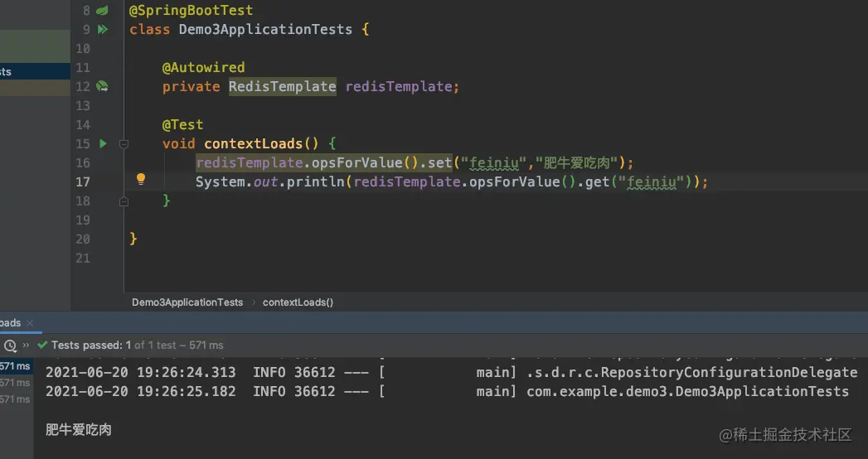Select the highlighted test result row showing 571 ms
The height and width of the screenshot is (459, 868).
click(17, 366)
